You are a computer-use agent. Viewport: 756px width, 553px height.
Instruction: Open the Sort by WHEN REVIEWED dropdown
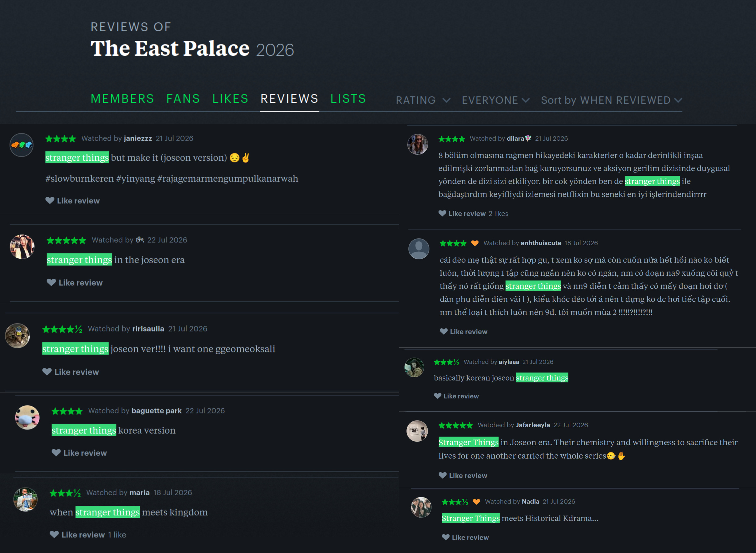[x=611, y=100]
